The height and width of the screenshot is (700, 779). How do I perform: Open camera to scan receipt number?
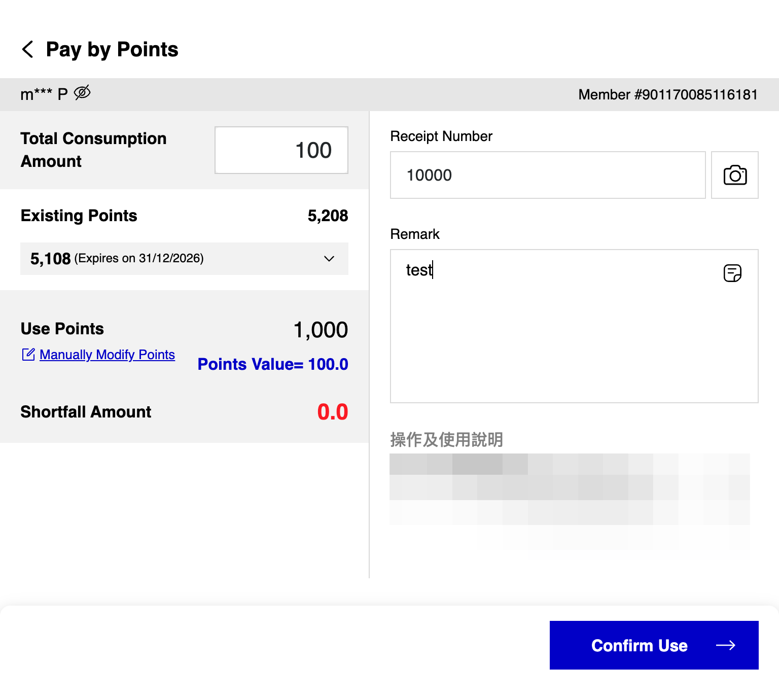tap(735, 175)
